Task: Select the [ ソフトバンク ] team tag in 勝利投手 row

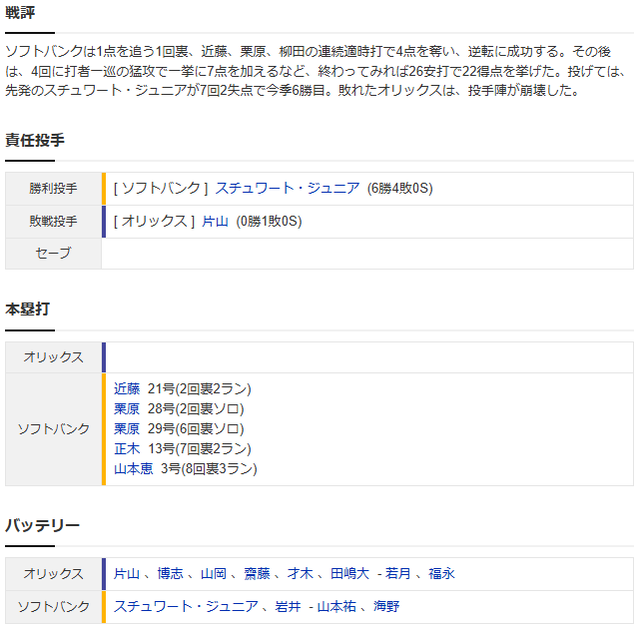Action: pos(161,188)
